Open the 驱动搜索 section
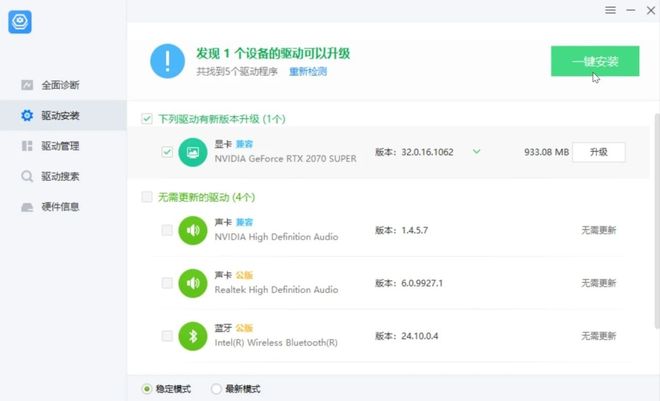Viewport: 660px width, 401px height. pyautogui.click(x=63, y=176)
